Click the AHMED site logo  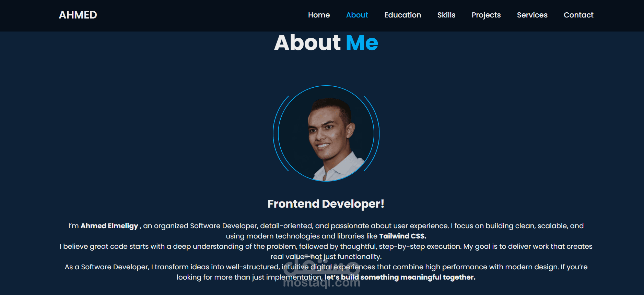78,15
